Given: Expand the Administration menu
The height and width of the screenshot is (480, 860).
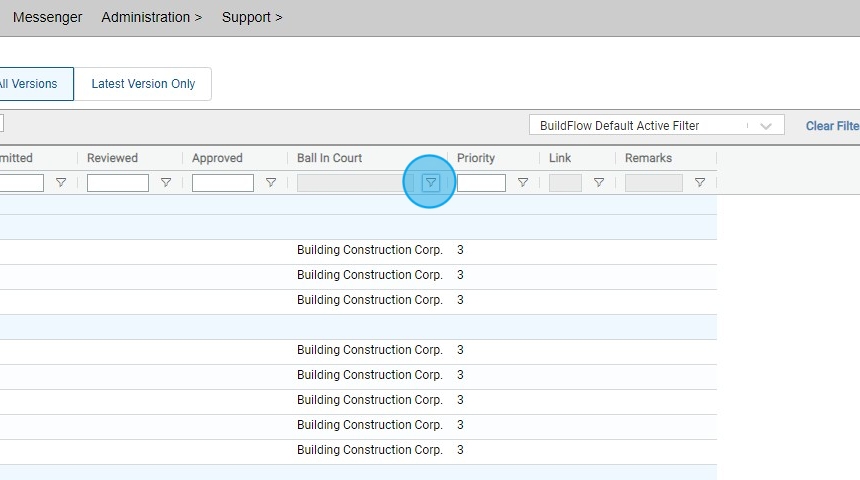Looking at the screenshot, I should pyautogui.click(x=151, y=17).
